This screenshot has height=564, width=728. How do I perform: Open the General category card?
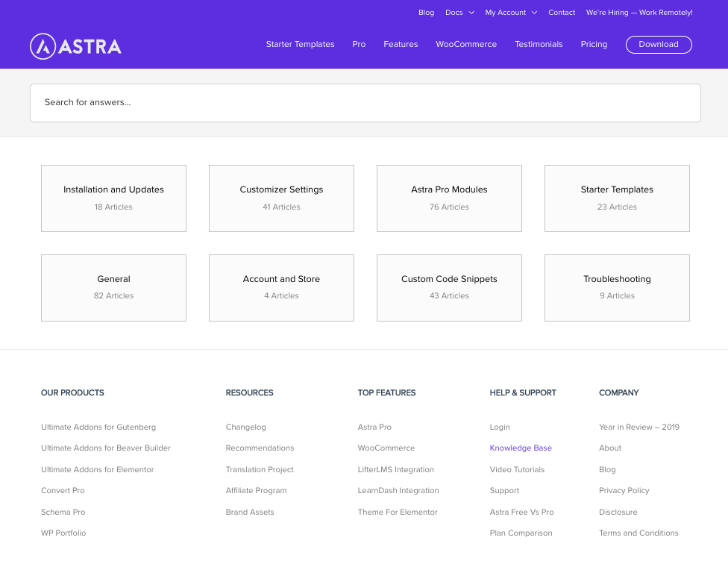pyautogui.click(x=113, y=288)
